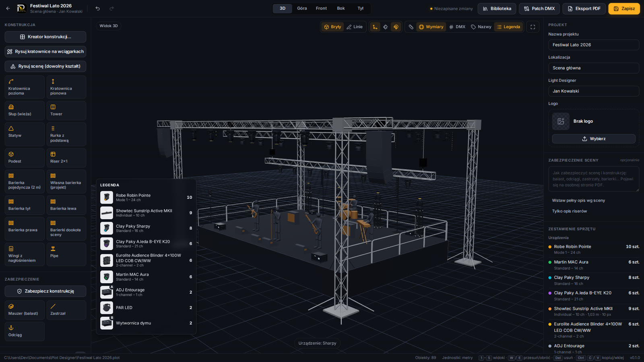Screen dimensions: 644x362
Task: Hide the Legenda overlay
Action: pos(509,27)
